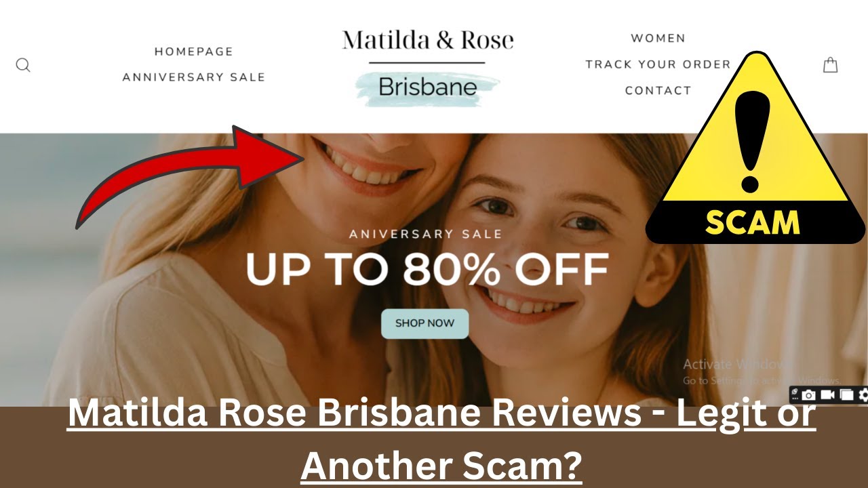Click the UP TO 80% OFF banner text
The width and height of the screenshot is (868, 488).
pos(427,270)
